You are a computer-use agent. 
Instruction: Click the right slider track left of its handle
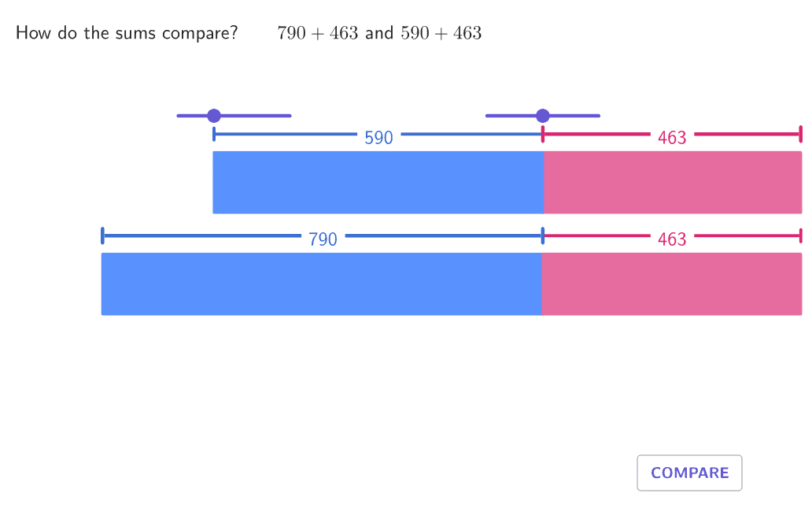pyautogui.click(x=511, y=116)
